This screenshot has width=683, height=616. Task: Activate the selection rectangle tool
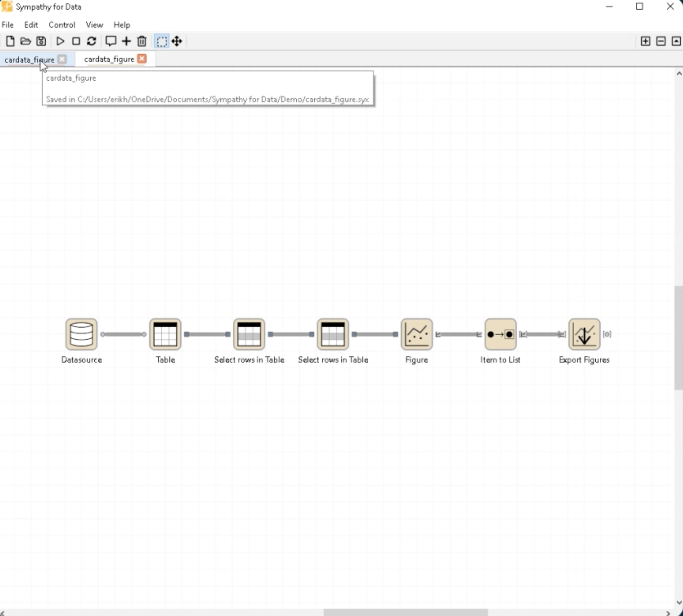tap(162, 42)
